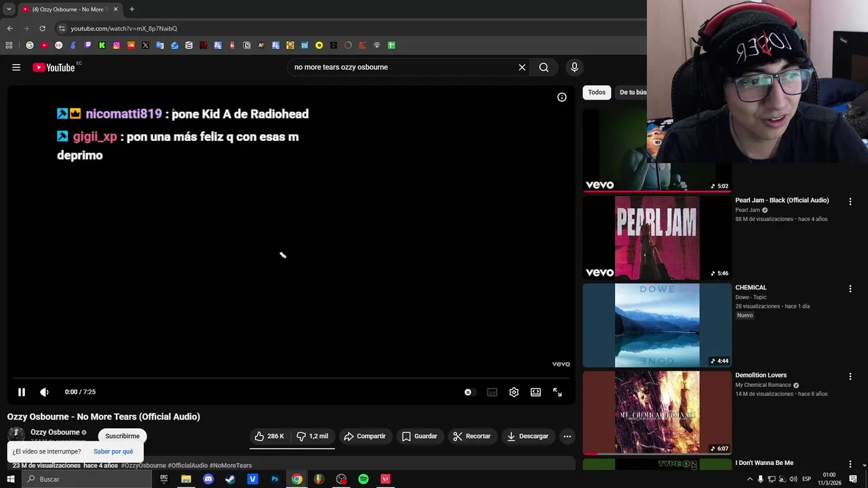Open a new Chrome tab

[132, 9]
